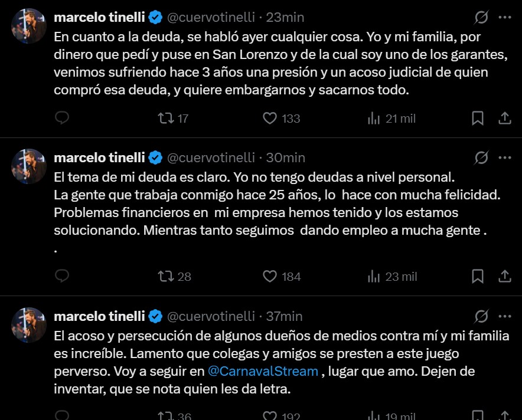Reply to the tweet about San Lorenzo debt

pos(62,119)
